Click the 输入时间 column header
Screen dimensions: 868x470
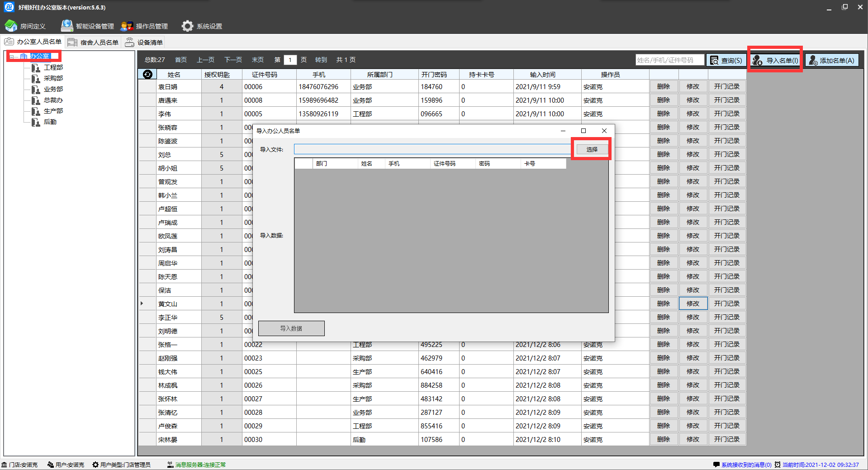(543, 75)
